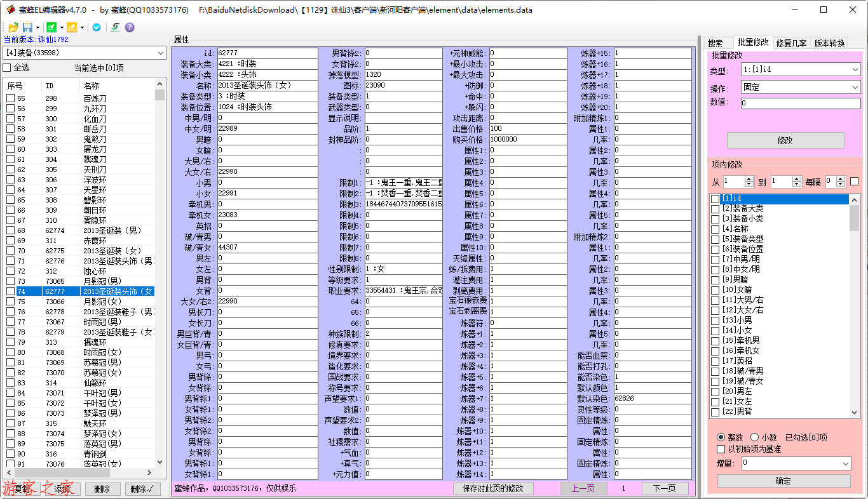
Task: Enable 以初始项为基准 checkbox
Action: point(721,449)
